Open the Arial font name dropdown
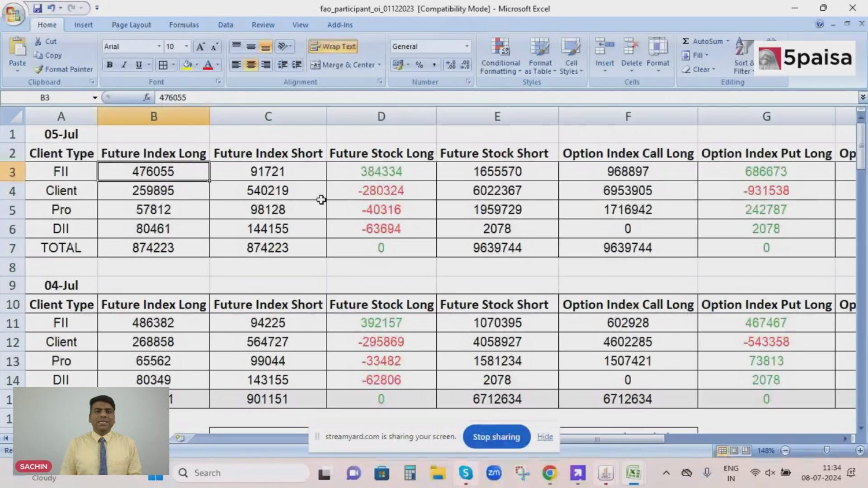Screen dimensions: 868x488 (x=159, y=46)
